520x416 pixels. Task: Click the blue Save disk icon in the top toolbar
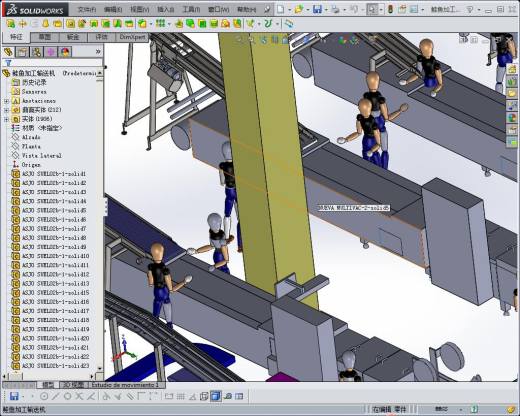coord(317,9)
